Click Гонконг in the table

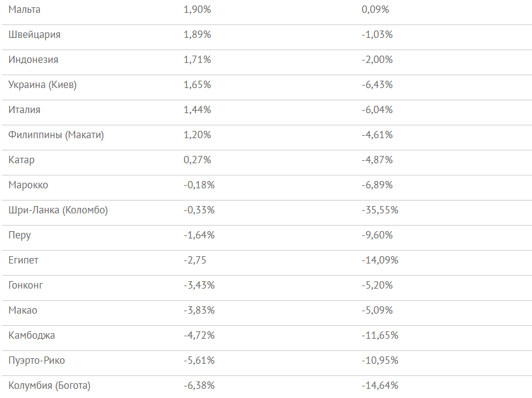(x=26, y=286)
